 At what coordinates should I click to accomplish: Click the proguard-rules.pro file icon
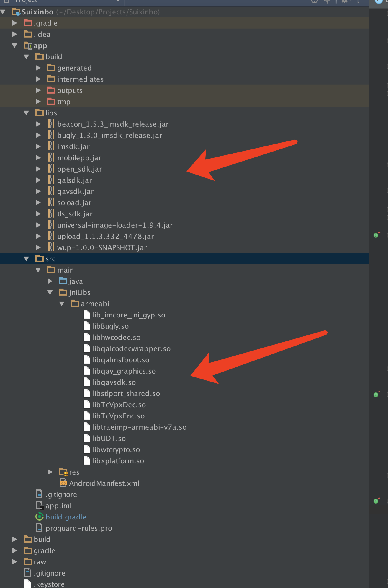(x=39, y=528)
